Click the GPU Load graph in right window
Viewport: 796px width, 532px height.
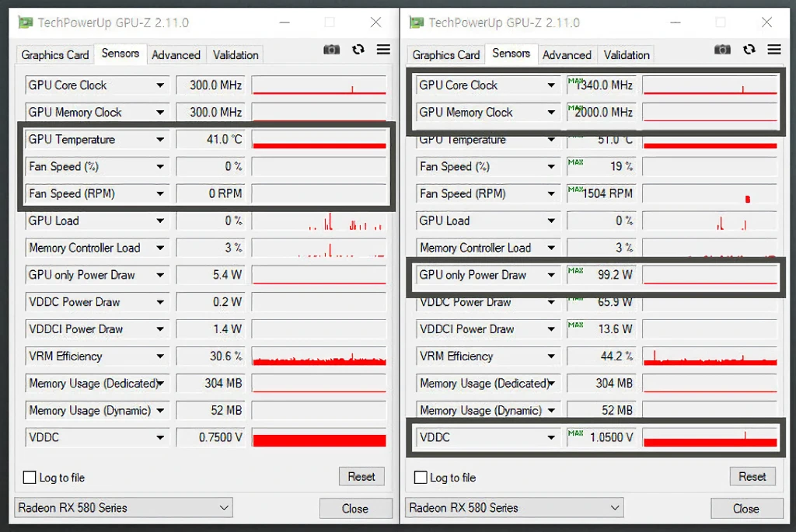point(710,221)
